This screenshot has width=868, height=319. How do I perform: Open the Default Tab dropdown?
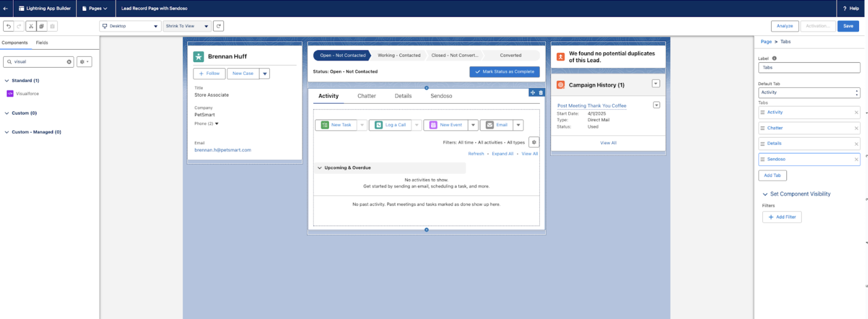(x=809, y=93)
